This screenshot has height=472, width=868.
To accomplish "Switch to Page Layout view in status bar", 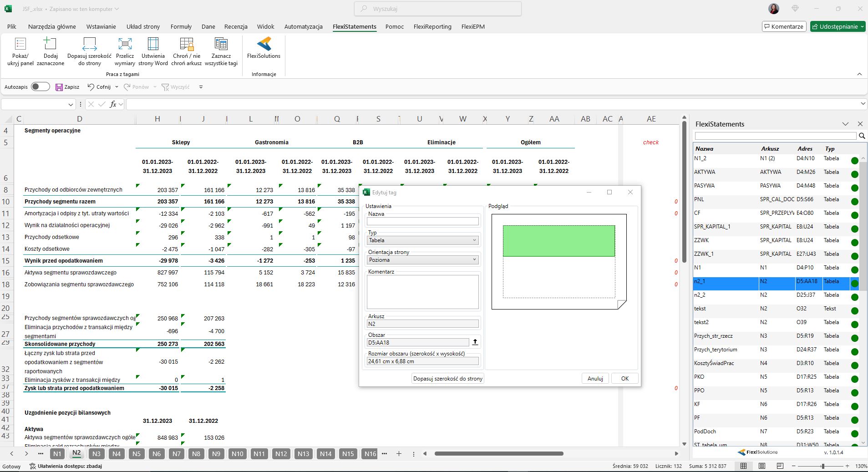I will click(x=762, y=466).
